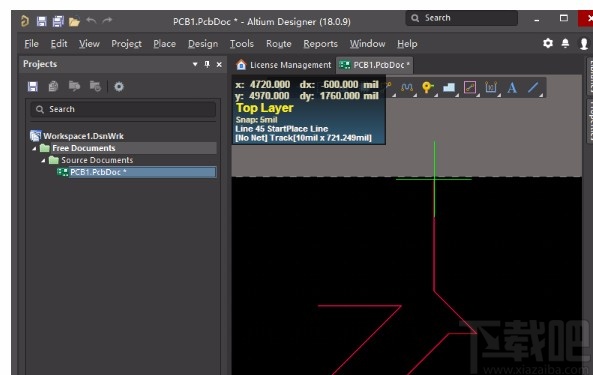
Task: Select Workspace1.DsnWrk in the tree
Action: tap(83, 136)
